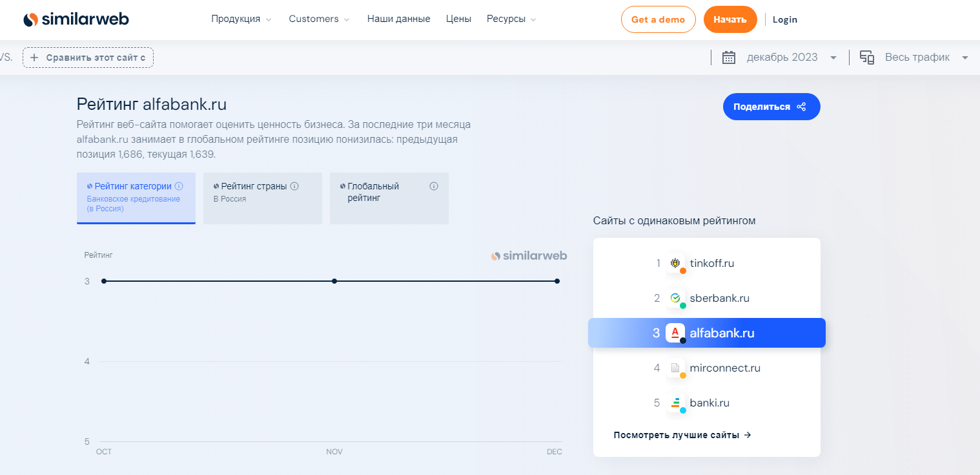This screenshot has height=475, width=980.
Task: Click the Get a demo button
Action: point(658,19)
